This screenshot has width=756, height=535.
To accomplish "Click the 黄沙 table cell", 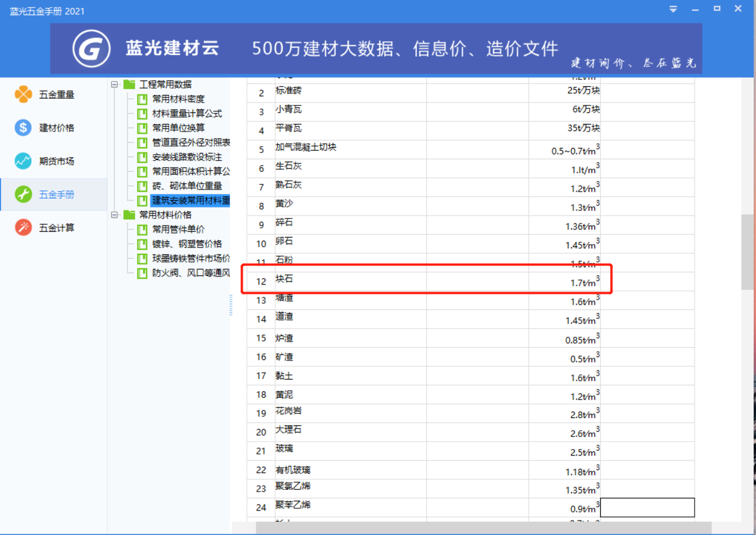I will click(351, 206).
